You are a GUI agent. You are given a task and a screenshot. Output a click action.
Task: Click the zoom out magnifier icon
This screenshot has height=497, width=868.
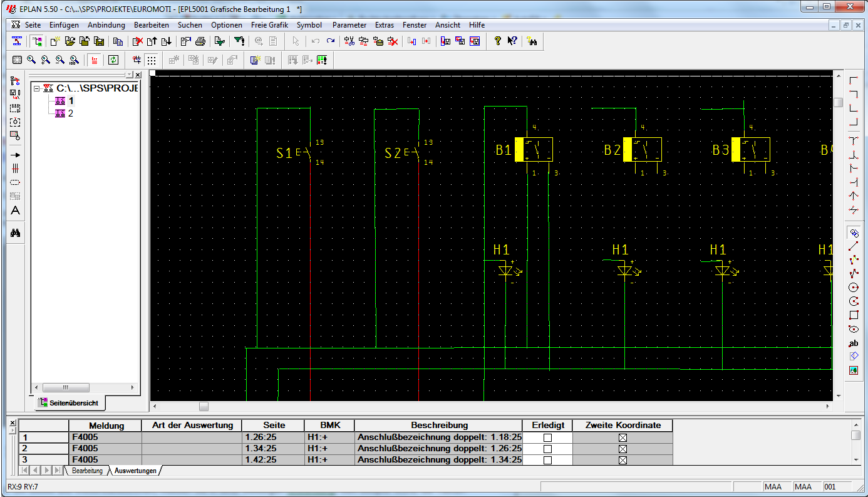pos(60,60)
